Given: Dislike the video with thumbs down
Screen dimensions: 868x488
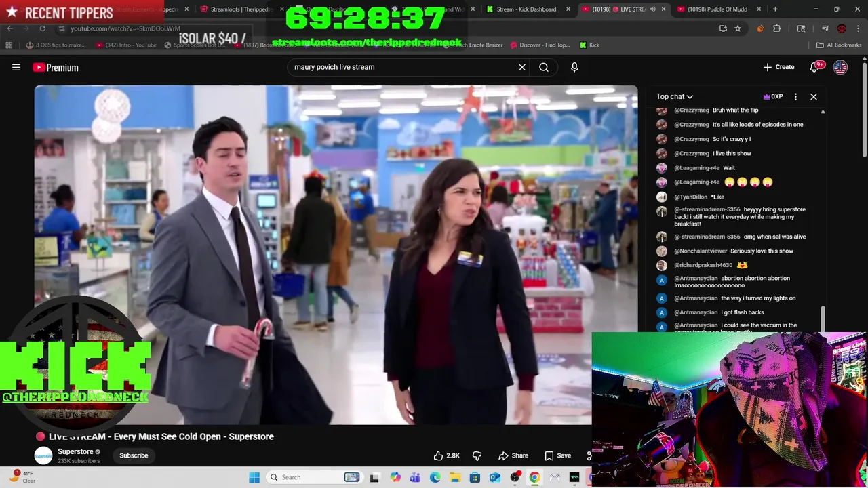Looking at the screenshot, I should pyautogui.click(x=477, y=455).
